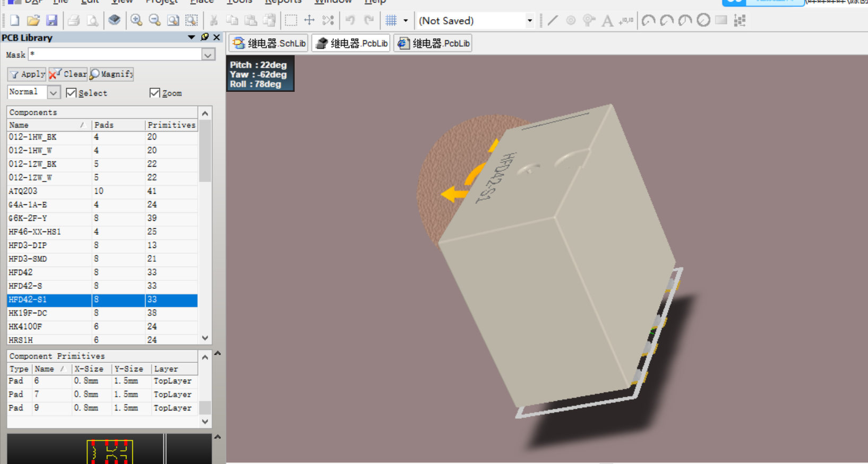Click the Zoom In magnifier icon

tap(136, 21)
